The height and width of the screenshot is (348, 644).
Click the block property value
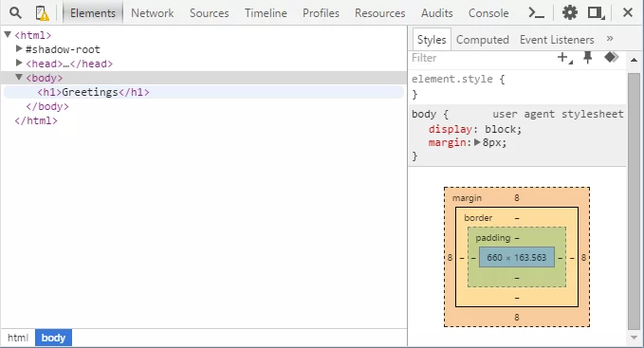(x=500, y=129)
